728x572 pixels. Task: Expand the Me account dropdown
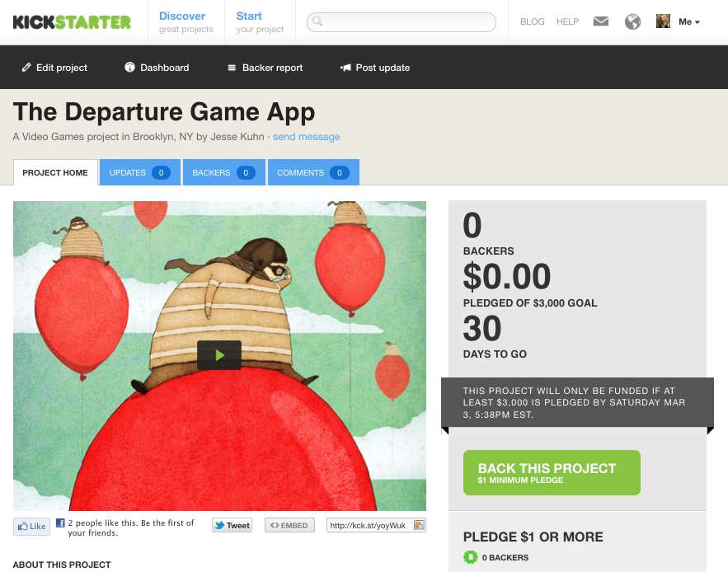point(689,21)
